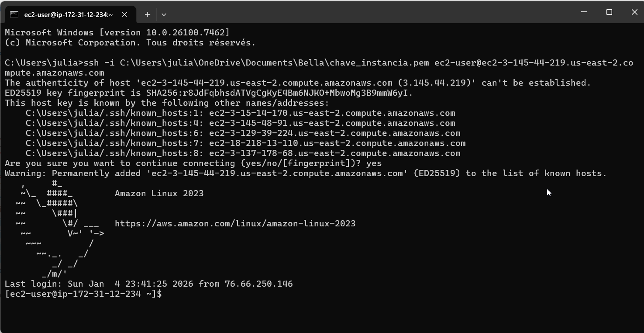
Task: Click the "Last login" line
Action: pyautogui.click(x=148, y=284)
